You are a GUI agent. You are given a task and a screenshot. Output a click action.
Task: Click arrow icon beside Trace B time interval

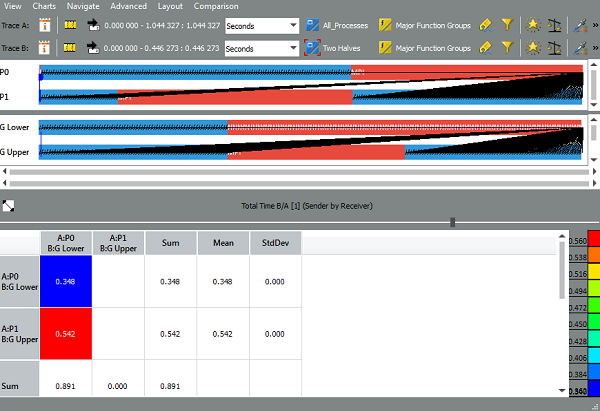tap(93, 48)
